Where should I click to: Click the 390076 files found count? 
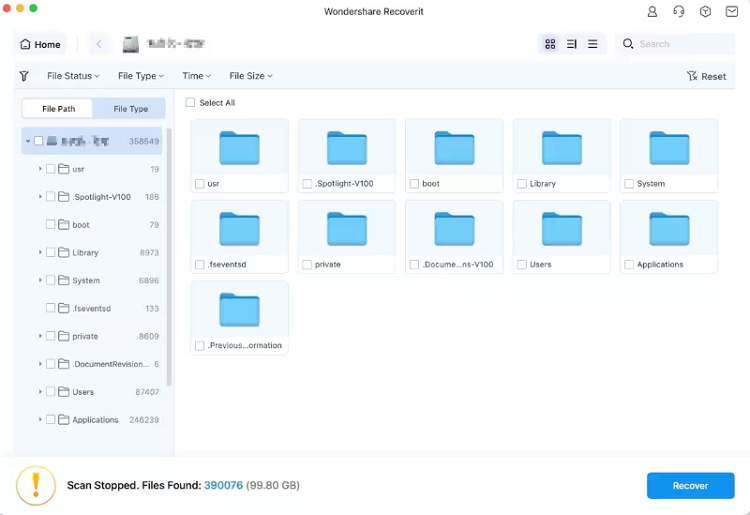[x=223, y=485]
